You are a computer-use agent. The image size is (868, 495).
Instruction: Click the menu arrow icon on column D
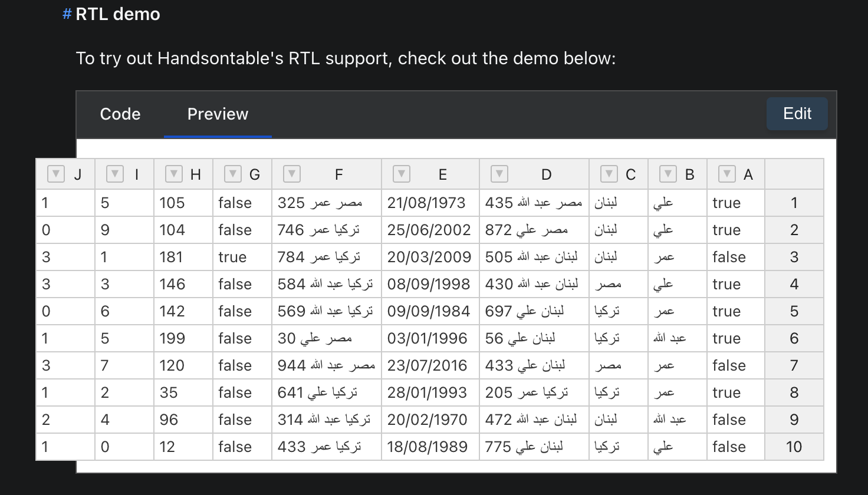pyautogui.click(x=499, y=174)
